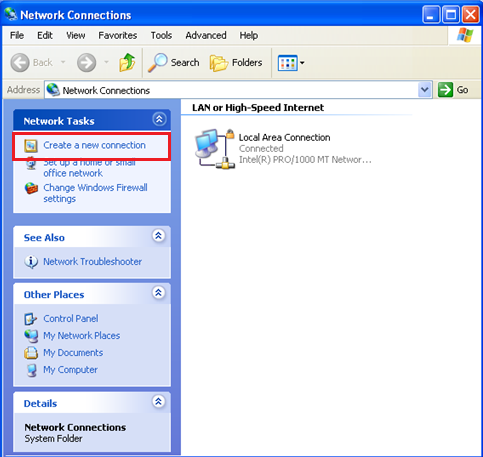Image resolution: width=483 pixels, height=457 pixels.
Task: Click the Network Troubleshooter info icon
Action: [x=31, y=262]
